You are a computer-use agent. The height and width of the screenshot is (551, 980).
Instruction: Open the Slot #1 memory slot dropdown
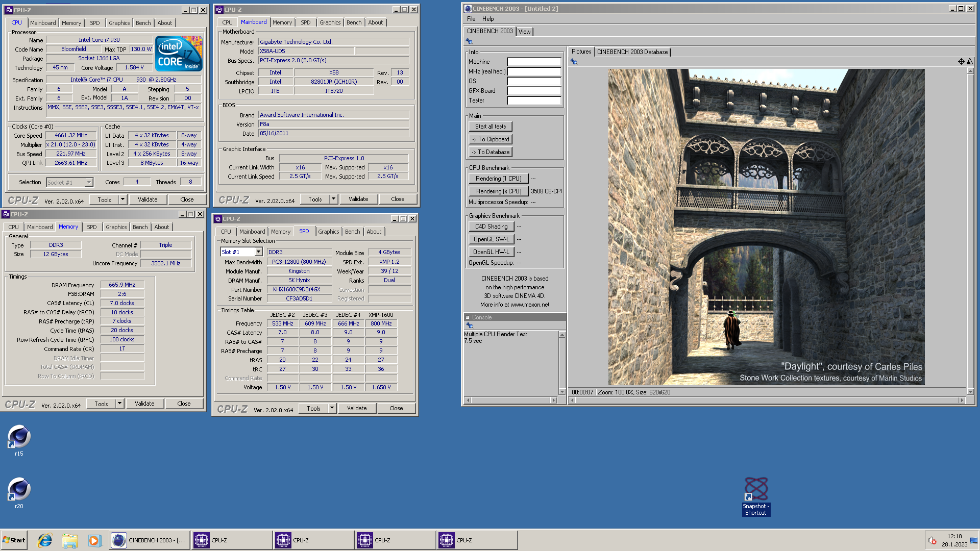(x=258, y=252)
